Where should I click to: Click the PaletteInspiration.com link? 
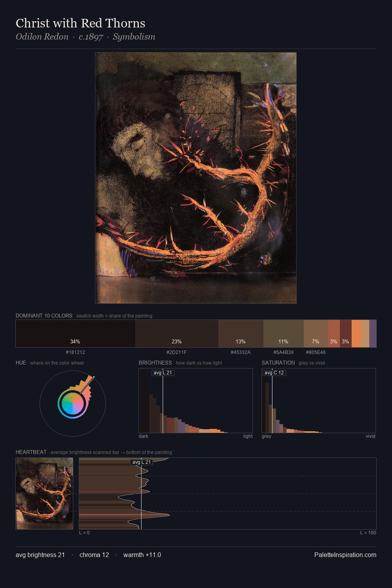click(345, 555)
